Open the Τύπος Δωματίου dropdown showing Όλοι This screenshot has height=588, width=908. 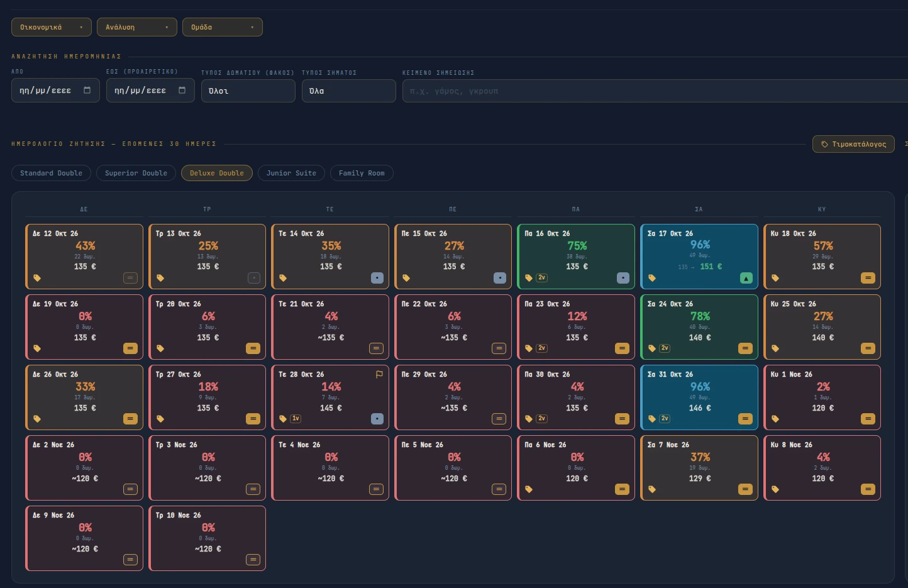pos(248,91)
